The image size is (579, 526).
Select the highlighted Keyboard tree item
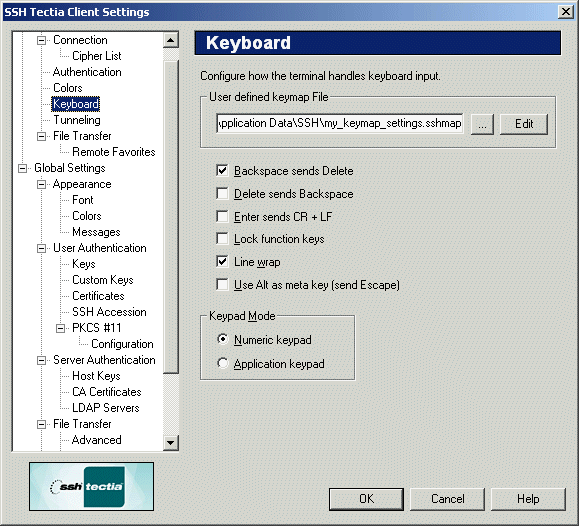click(x=76, y=104)
